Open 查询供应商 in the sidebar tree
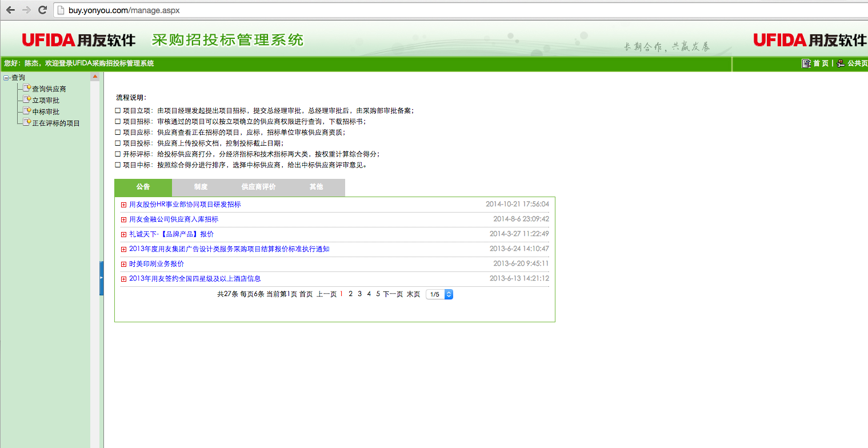This screenshot has width=868, height=448. click(49, 89)
